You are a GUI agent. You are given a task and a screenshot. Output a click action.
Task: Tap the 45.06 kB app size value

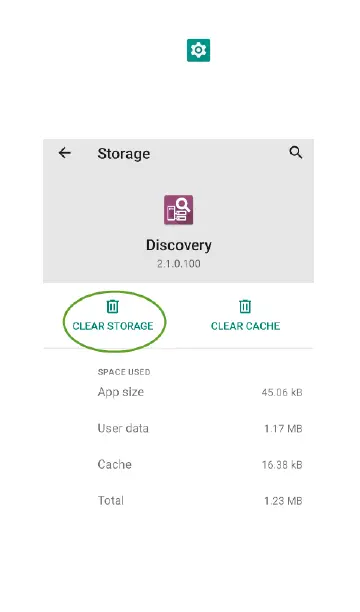click(x=282, y=392)
